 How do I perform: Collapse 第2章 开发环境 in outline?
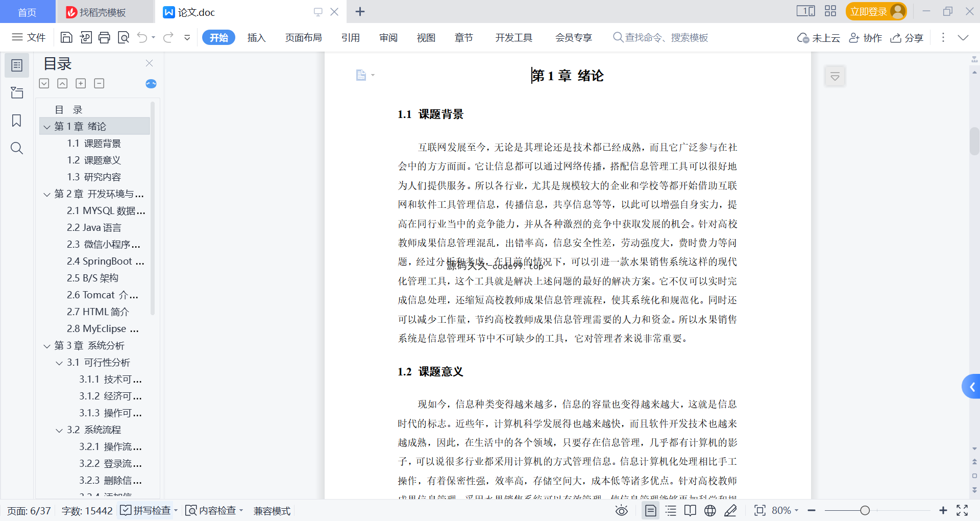coord(47,195)
